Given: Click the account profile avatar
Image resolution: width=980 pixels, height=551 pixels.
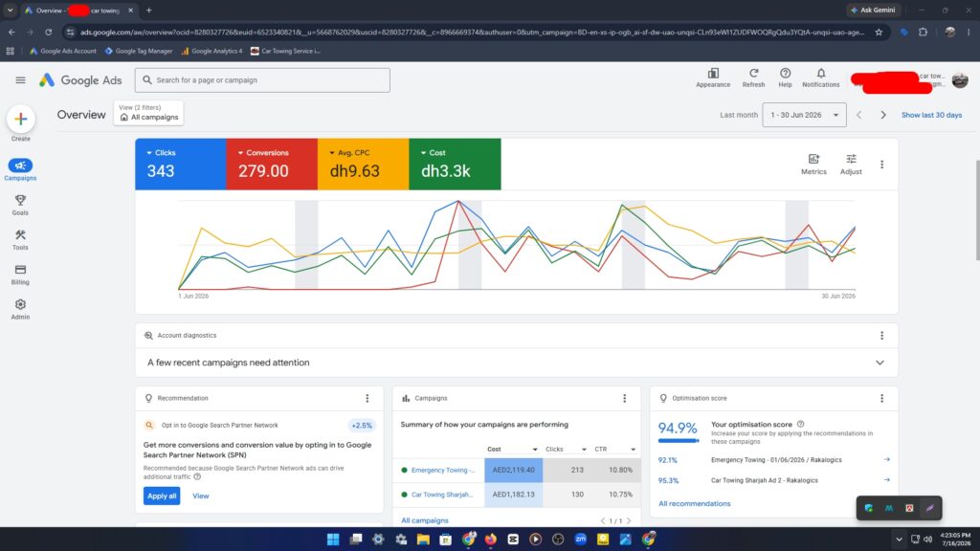Looking at the screenshot, I should [960, 80].
